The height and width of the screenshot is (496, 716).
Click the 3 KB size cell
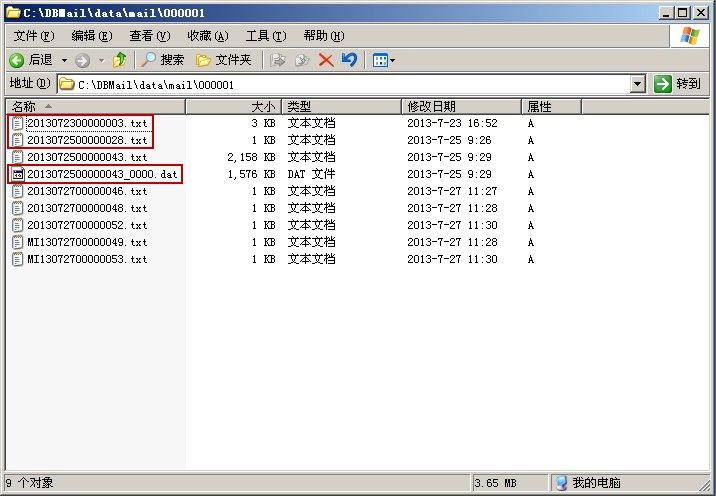pos(263,123)
